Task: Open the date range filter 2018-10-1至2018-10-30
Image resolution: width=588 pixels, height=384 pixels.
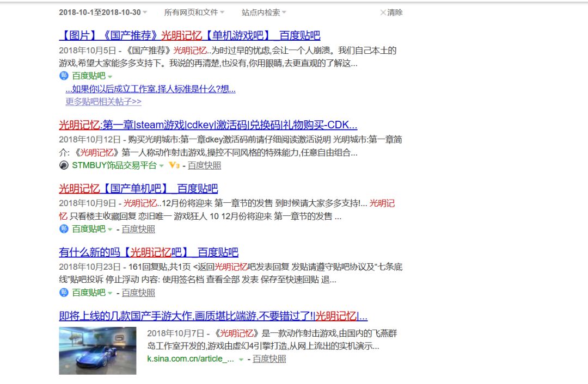Action: coord(103,13)
